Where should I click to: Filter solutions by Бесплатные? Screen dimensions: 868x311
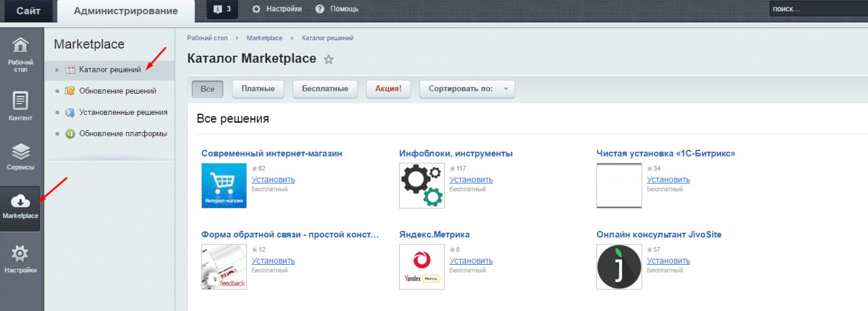325,89
